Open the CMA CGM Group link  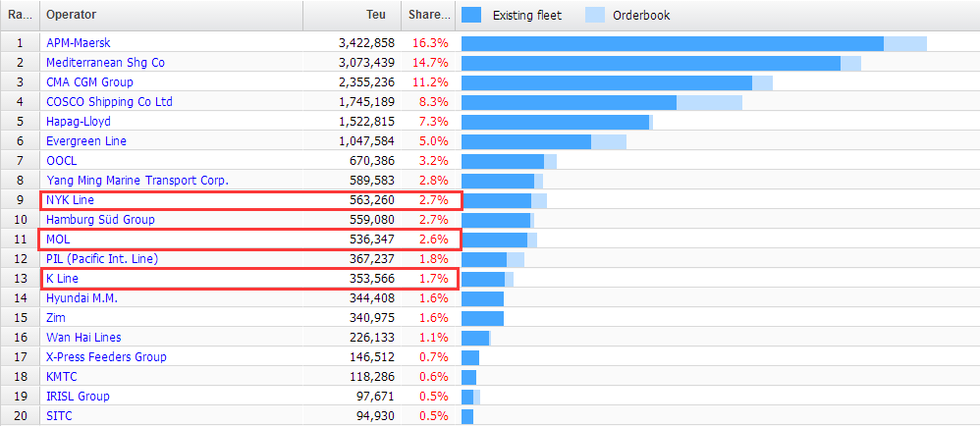pyautogui.click(x=89, y=82)
